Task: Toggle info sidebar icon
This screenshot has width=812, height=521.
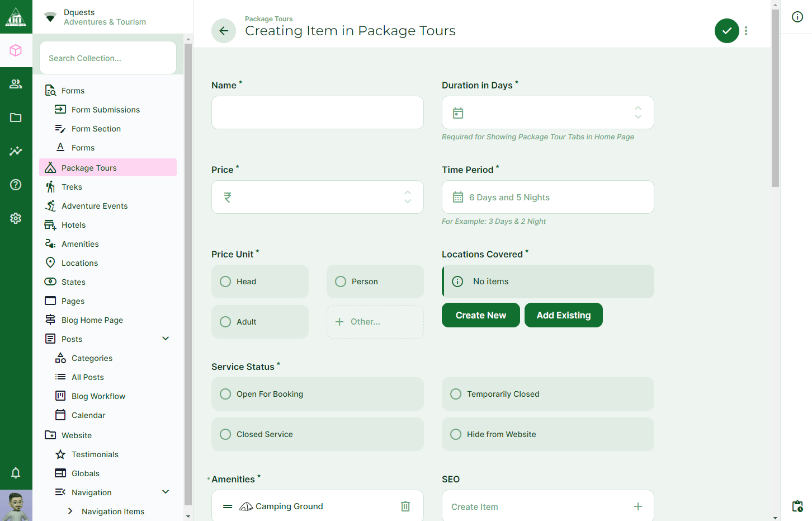Action: point(797,17)
